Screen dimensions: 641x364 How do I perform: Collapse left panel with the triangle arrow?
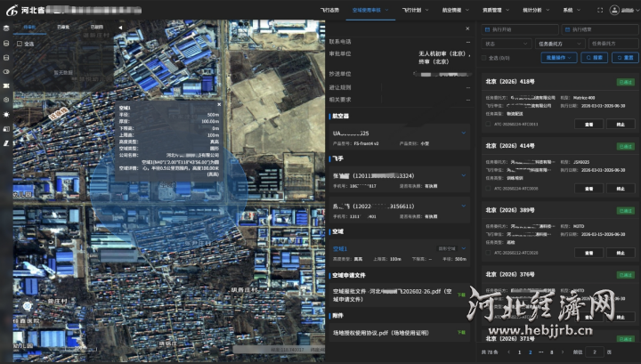tap(118, 28)
